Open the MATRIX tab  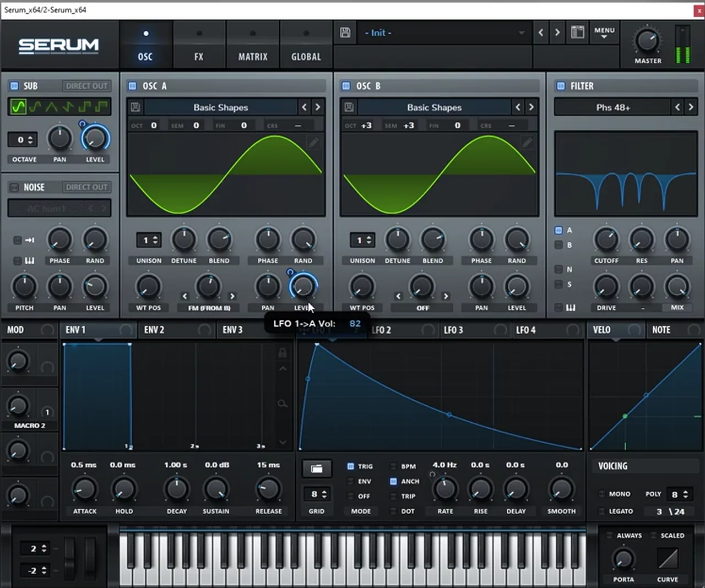(253, 45)
